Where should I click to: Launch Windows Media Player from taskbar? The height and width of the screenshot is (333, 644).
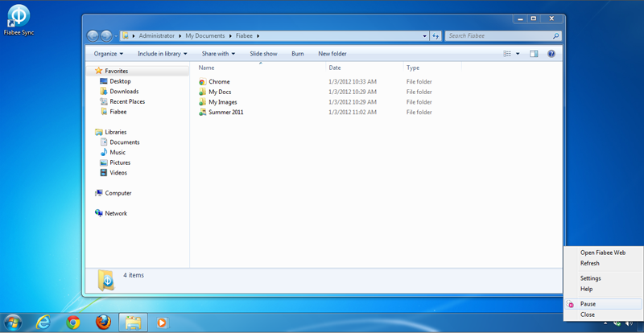tap(163, 323)
